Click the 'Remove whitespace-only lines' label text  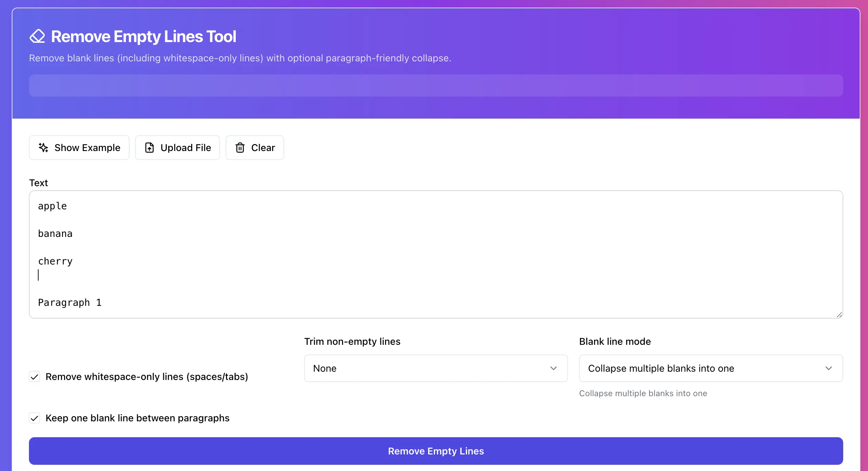tap(147, 377)
